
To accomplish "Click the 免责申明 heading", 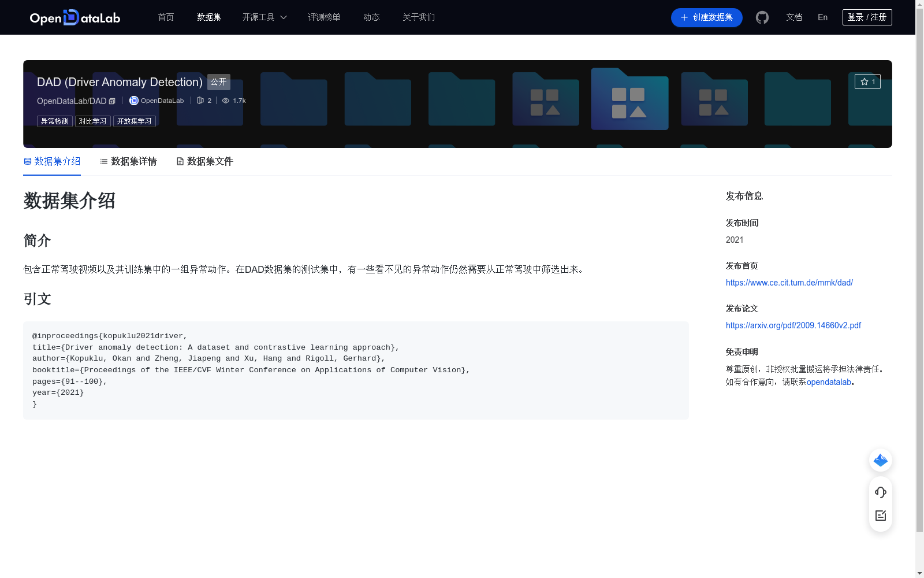I will (742, 352).
